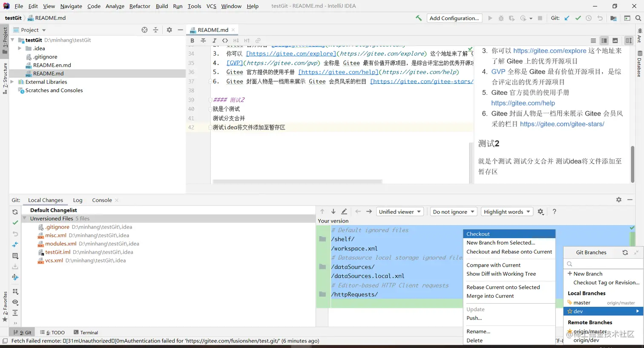644x348 pixels.
Task: Open diff viewer settings gear
Action: [x=540, y=211]
